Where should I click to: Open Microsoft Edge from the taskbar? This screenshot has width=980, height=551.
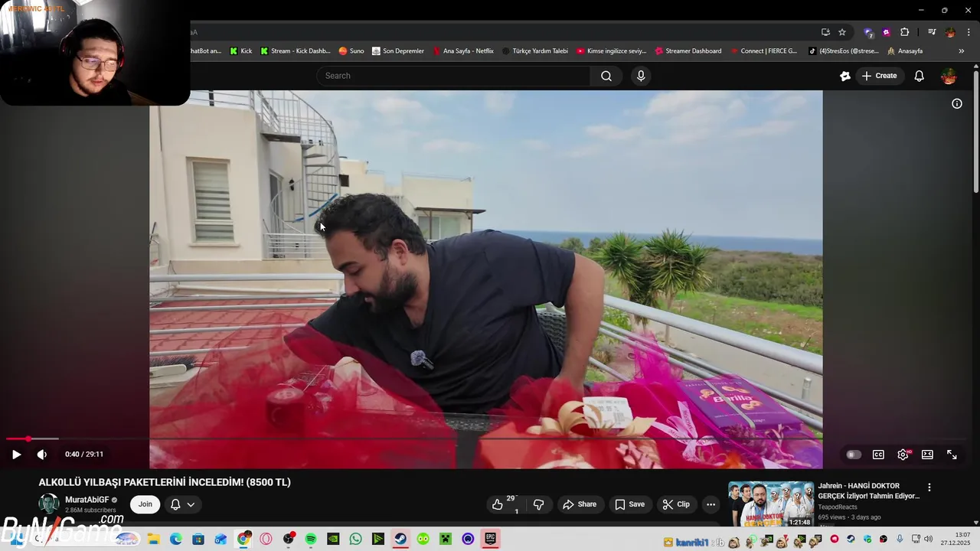(175, 540)
